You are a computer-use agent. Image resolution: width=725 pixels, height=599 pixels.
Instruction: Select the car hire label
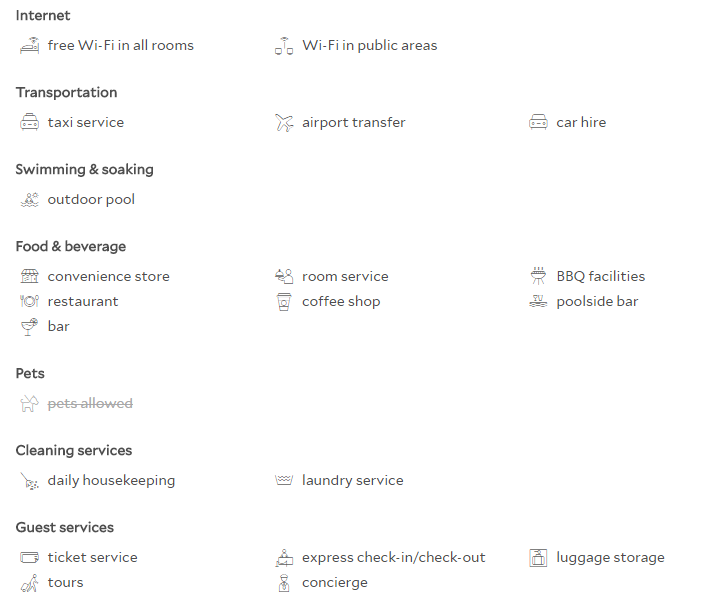click(x=581, y=123)
